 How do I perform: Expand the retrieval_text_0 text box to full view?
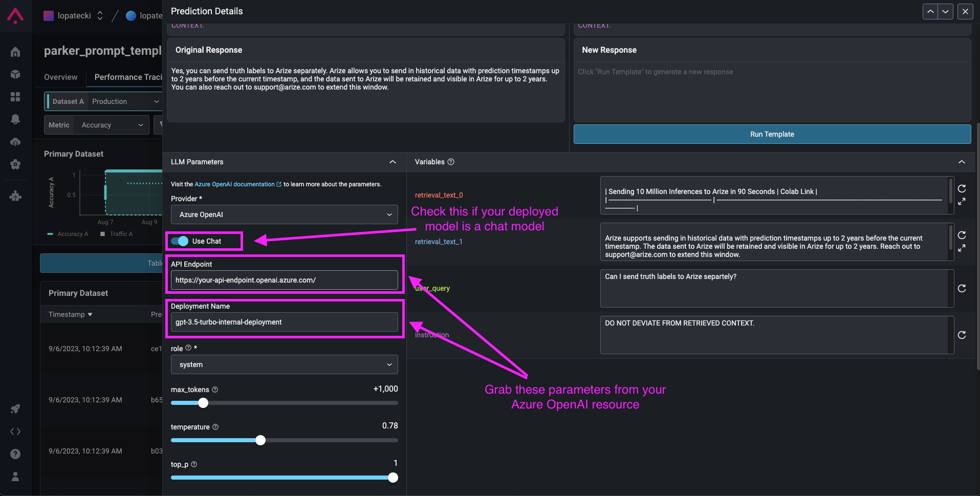point(962,202)
